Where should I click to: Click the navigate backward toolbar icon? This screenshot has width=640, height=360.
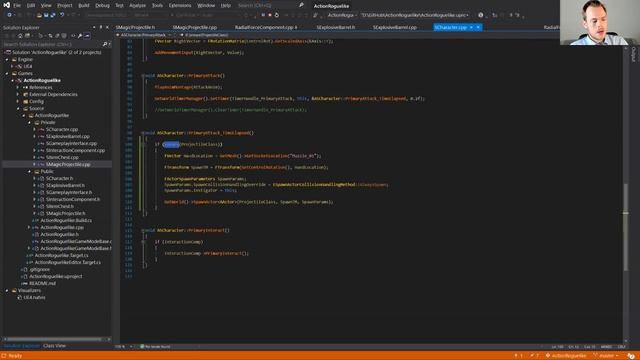[x=9, y=15]
